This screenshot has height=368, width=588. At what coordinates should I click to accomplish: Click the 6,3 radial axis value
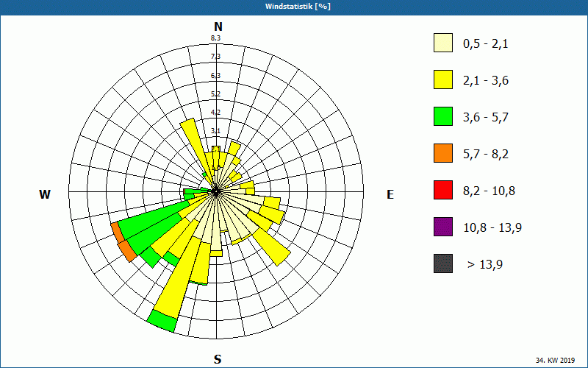(x=215, y=76)
